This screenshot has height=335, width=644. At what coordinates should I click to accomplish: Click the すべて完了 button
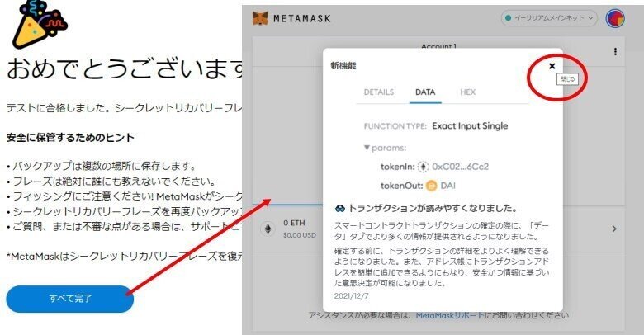[x=70, y=299]
